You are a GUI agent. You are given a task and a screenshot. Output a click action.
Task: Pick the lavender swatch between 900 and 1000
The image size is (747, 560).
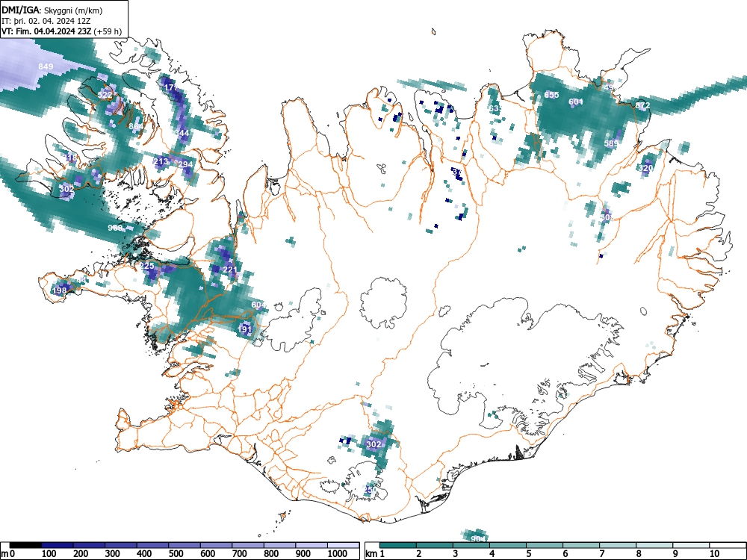(311, 545)
